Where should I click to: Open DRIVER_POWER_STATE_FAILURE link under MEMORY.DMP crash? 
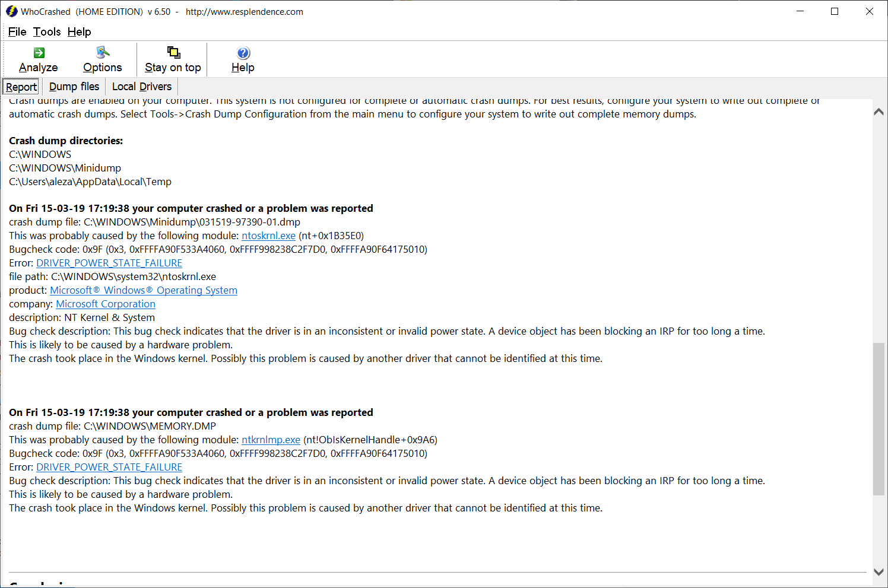(x=109, y=467)
